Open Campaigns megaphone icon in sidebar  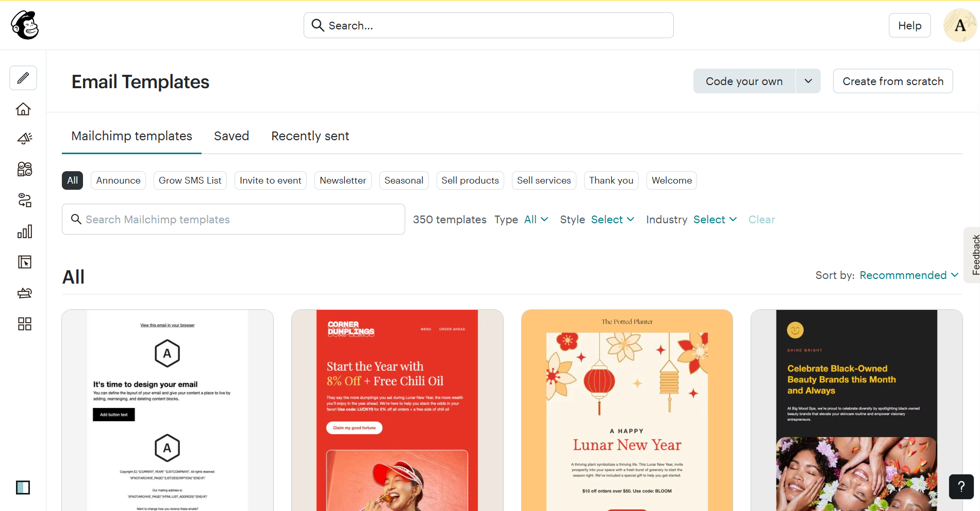coord(24,138)
